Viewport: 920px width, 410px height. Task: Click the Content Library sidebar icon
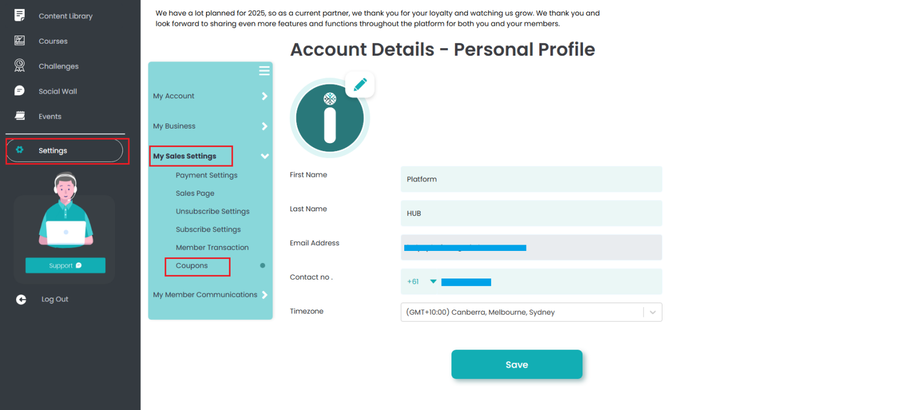[x=19, y=15]
